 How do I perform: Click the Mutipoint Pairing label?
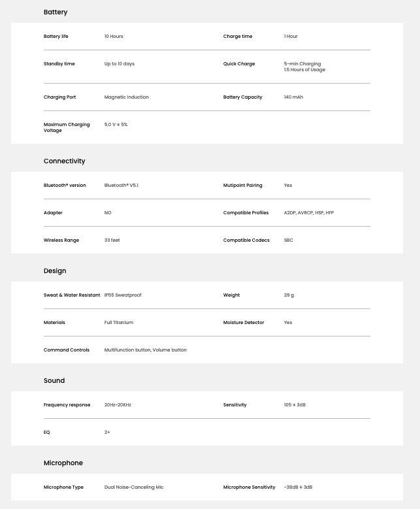pyautogui.click(x=242, y=186)
